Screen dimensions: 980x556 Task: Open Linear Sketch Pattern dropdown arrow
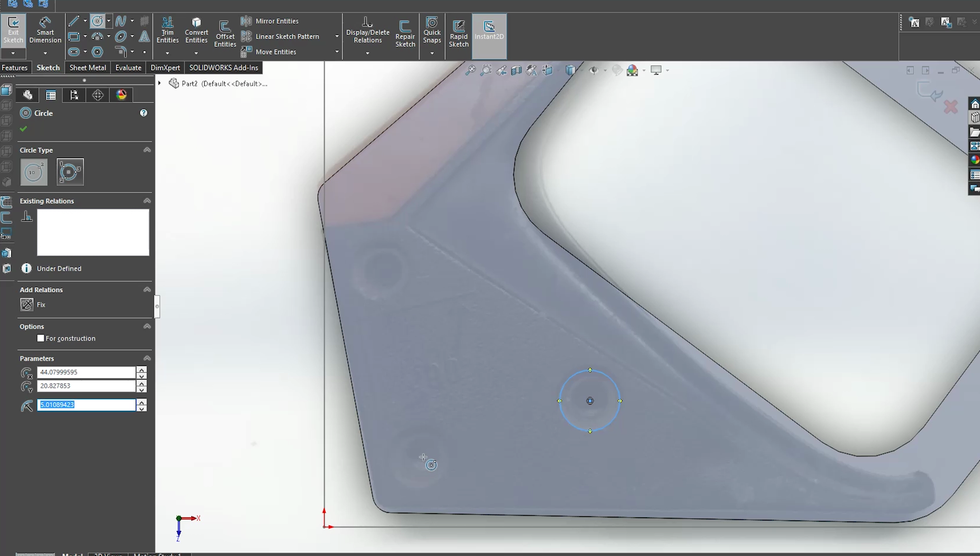tap(337, 36)
